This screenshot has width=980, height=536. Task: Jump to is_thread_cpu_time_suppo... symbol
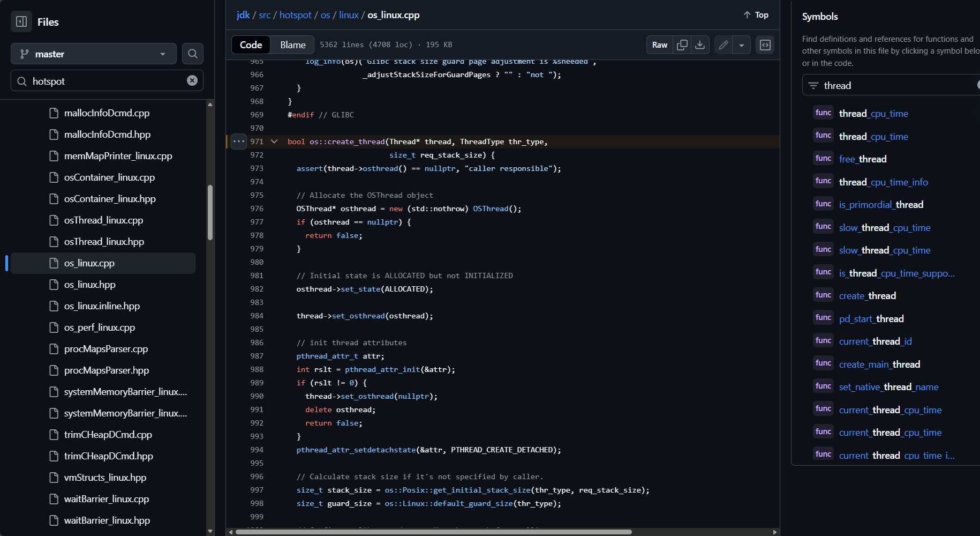pos(897,273)
